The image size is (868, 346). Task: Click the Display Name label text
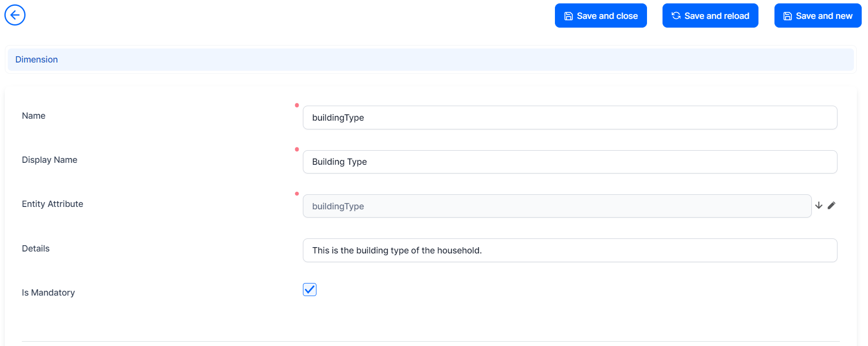(49, 160)
